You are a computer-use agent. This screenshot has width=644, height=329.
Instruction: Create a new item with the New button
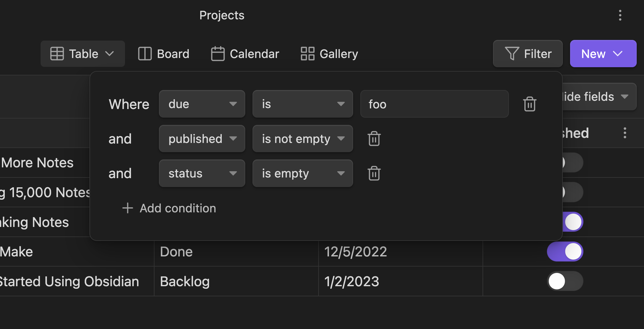coord(603,54)
